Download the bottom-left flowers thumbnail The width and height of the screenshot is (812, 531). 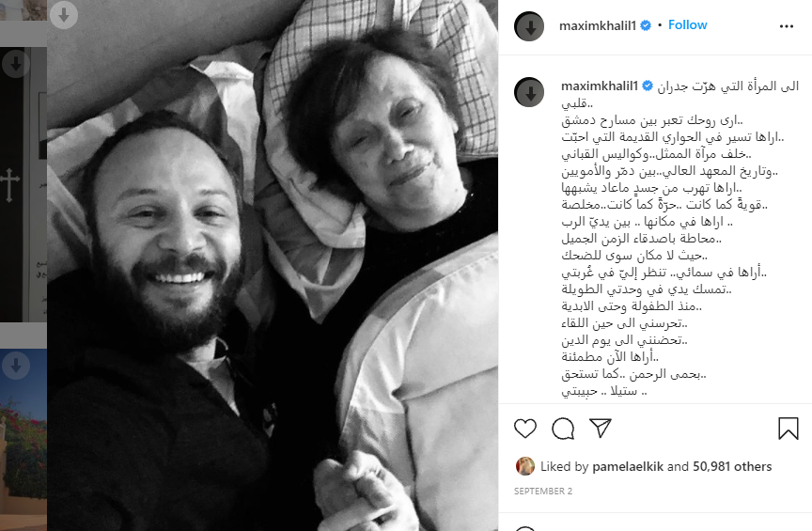coord(16,366)
